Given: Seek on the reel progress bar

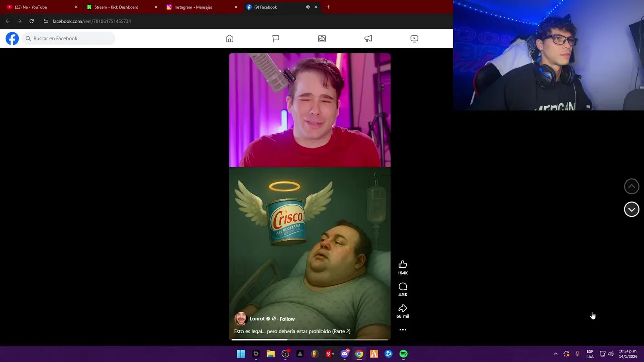Looking at the screenshot, I should click(310, 340).
